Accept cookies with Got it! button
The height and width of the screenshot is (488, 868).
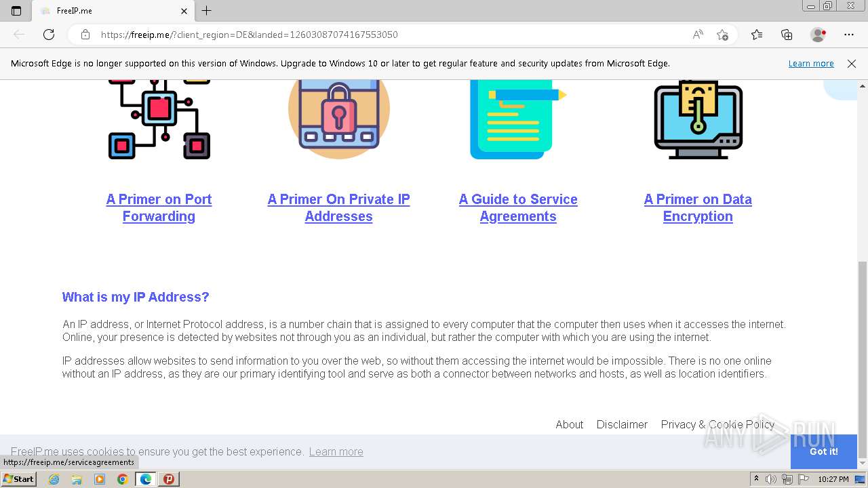pyautogui.click(x=823, y=451)
